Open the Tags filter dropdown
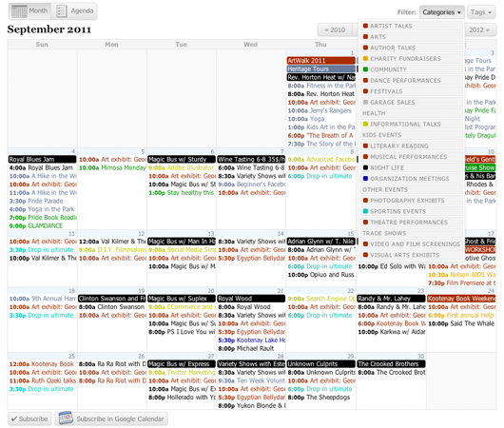This screenshot has width=504, height=428. point(481,12)
